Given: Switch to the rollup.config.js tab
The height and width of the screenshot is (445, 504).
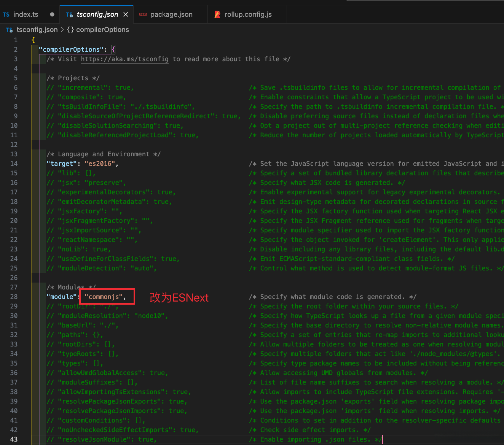Looking at the screenshot, I should coord(248,14).
